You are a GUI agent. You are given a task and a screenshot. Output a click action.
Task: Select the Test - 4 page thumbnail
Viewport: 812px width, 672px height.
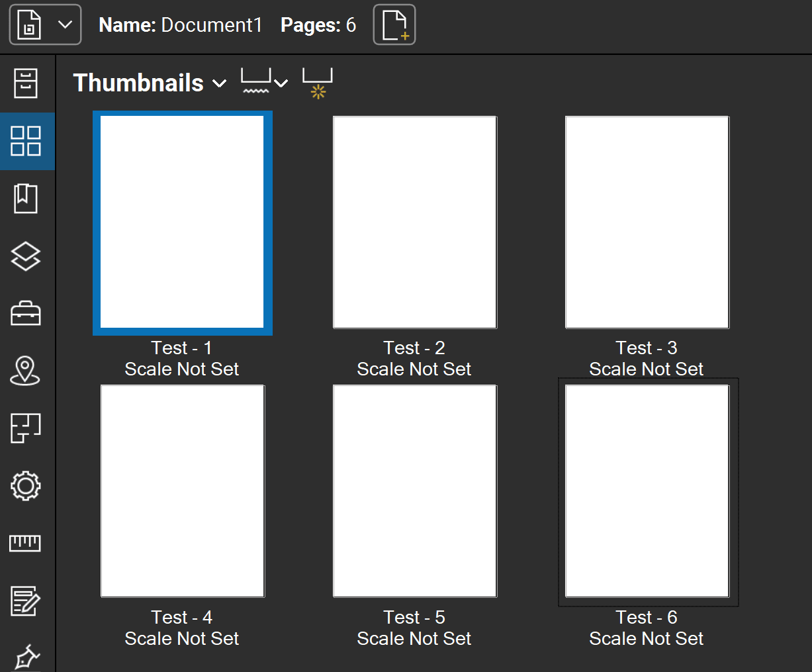(183, 491)
